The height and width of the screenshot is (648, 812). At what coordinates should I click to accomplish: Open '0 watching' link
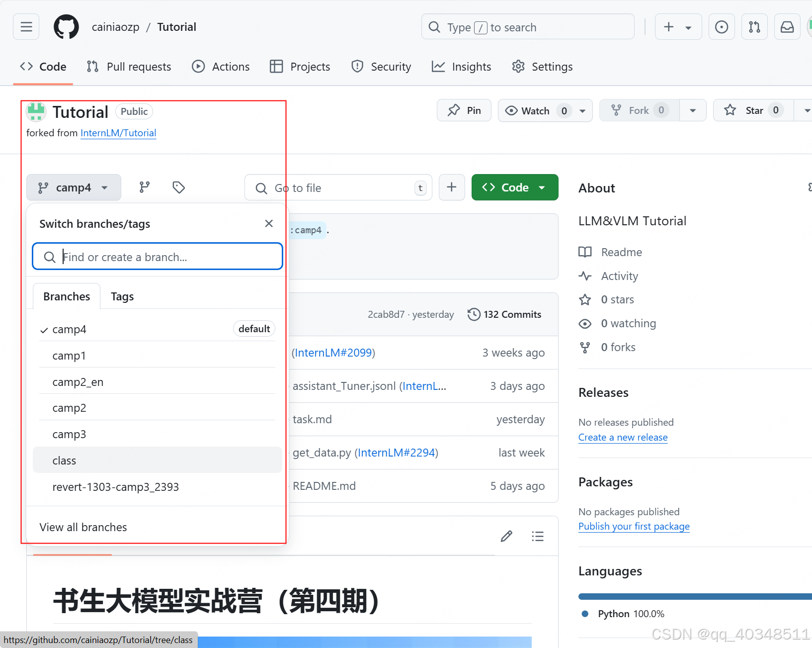click(x=617, y=323)
